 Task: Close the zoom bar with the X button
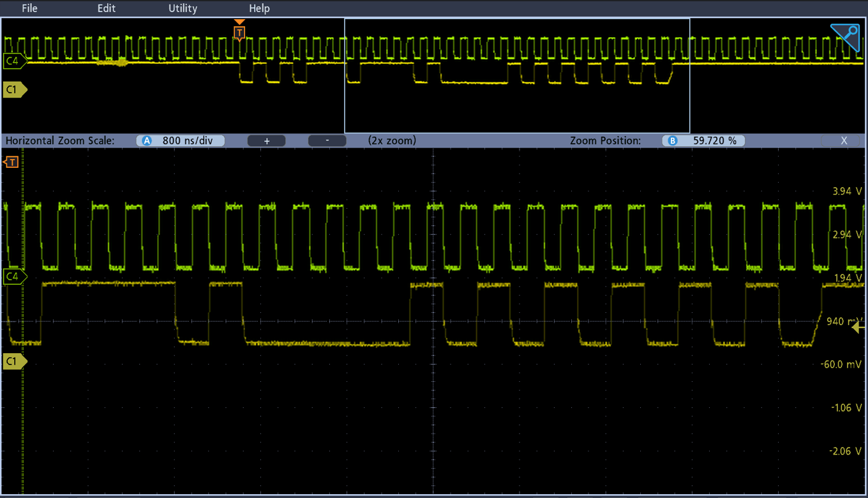pyautogui.click(x=844, y=140)
